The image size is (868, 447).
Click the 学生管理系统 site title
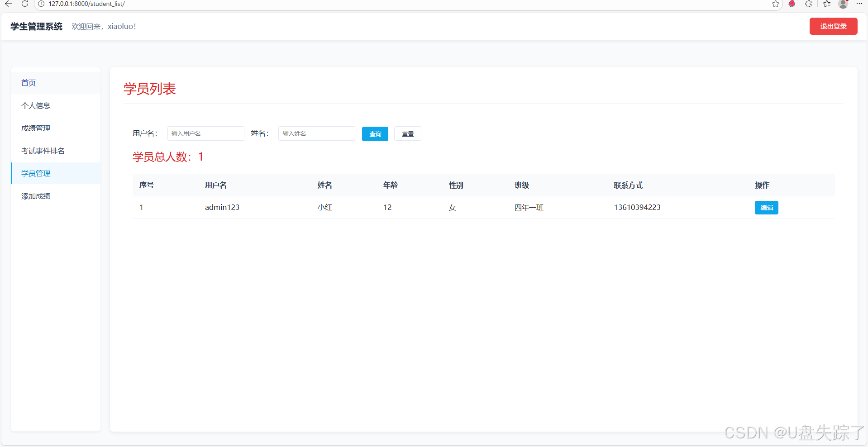tap(36, 26)
